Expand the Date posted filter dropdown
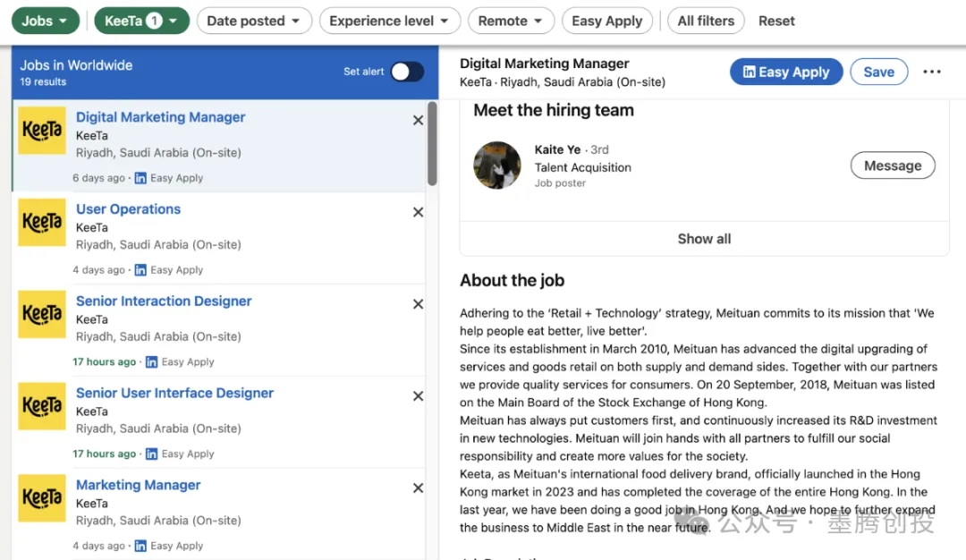966x560 pixels. (254, 21)
